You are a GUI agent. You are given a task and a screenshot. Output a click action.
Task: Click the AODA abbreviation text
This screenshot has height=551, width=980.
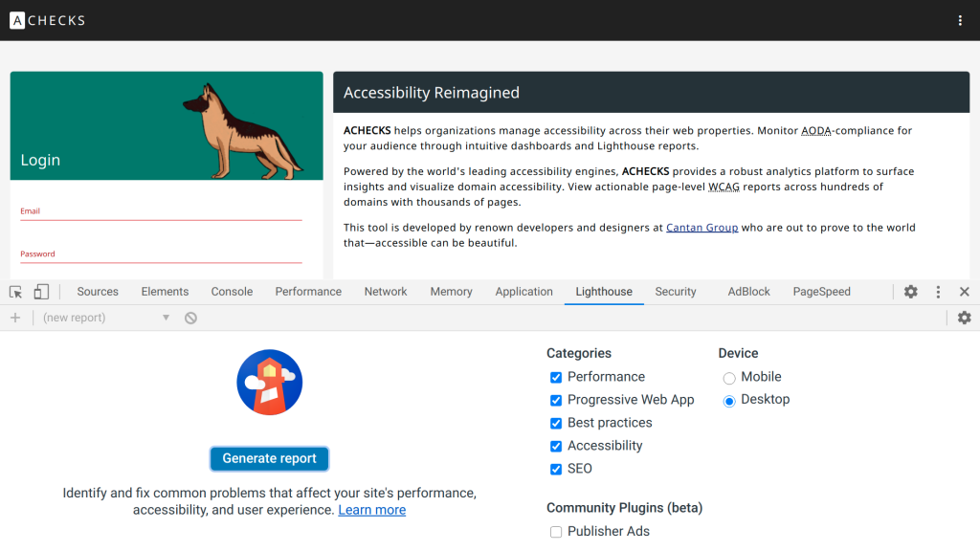[x=816, y=130]
